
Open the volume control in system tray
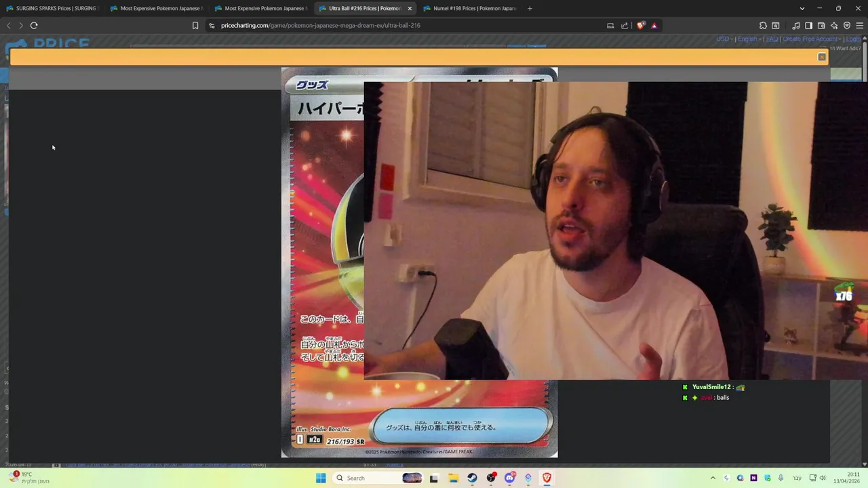coord(823,478)
